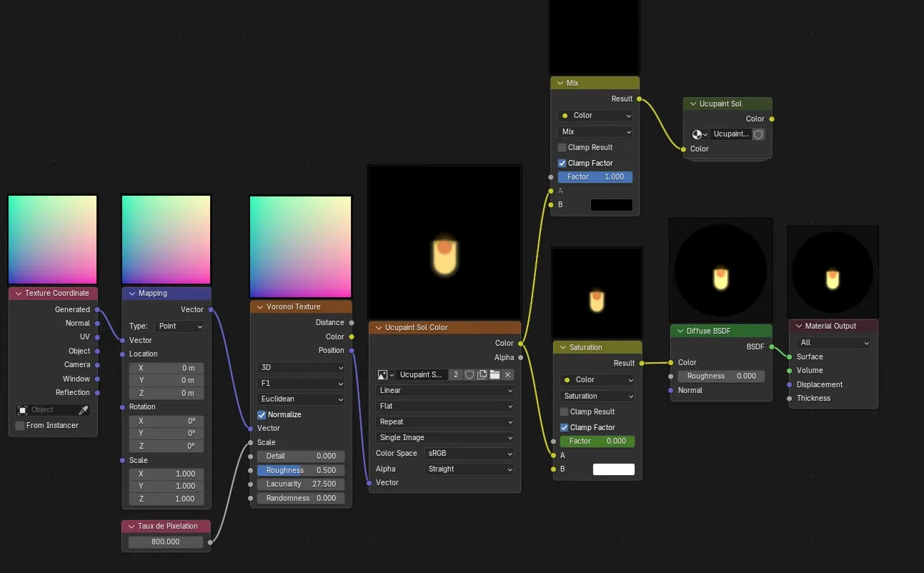924x573 pixels.
Task: Collapse the Taux de Pixelation node
Action: [x=131, y=526]
